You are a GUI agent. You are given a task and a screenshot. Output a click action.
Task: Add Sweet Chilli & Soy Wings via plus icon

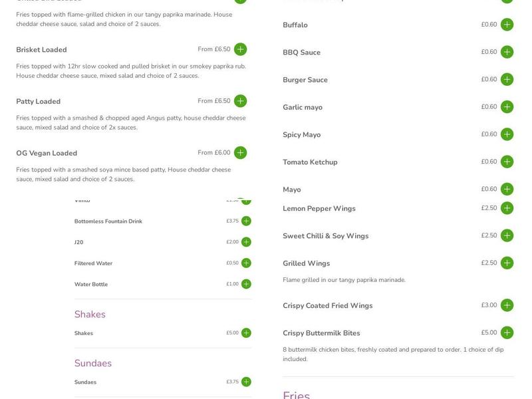(507, 235)
